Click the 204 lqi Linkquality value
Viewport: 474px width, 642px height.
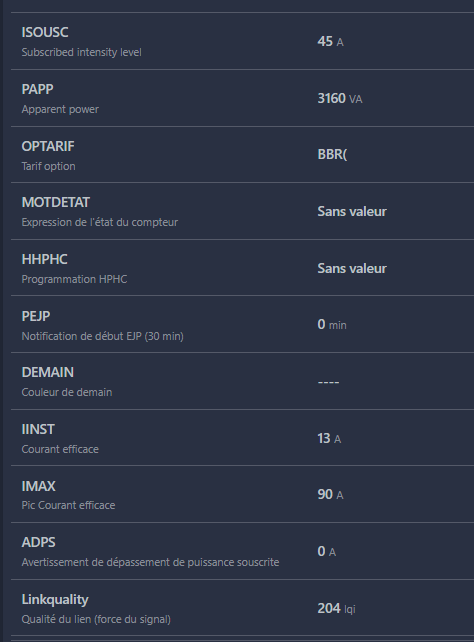336,608
